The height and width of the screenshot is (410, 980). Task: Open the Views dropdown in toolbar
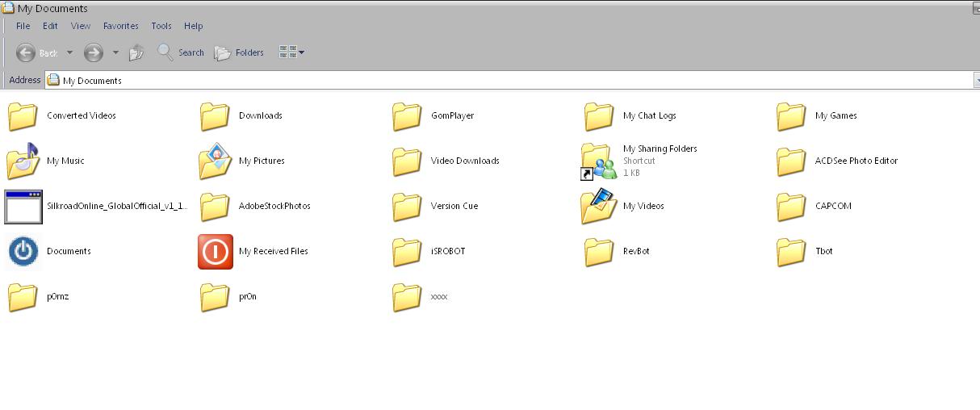point(291,52)
